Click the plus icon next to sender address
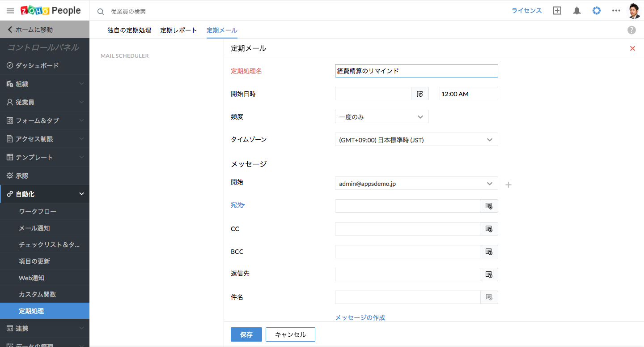 [x=508, y=184]
